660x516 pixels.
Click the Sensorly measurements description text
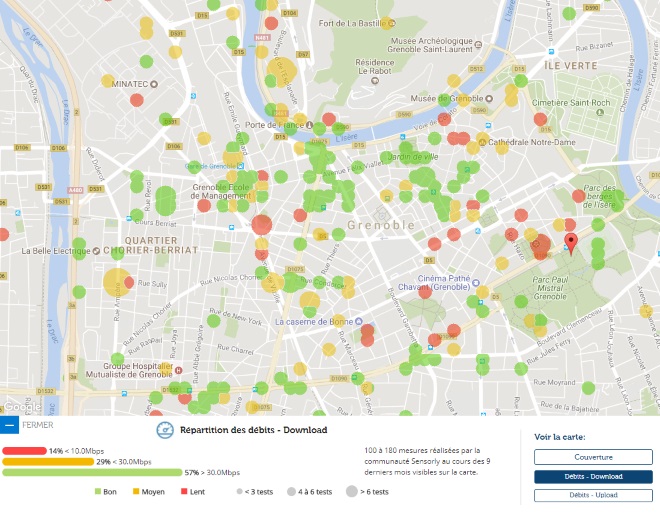pos(427,461)
